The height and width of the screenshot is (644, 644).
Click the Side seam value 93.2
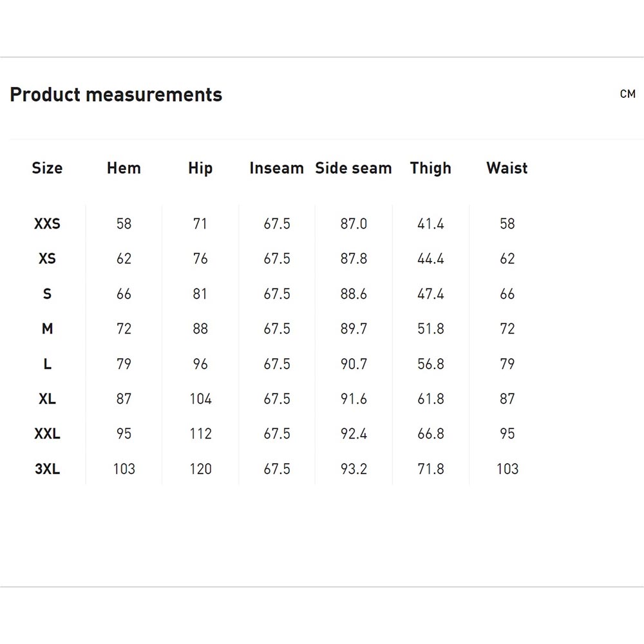(x=354, y=469)
